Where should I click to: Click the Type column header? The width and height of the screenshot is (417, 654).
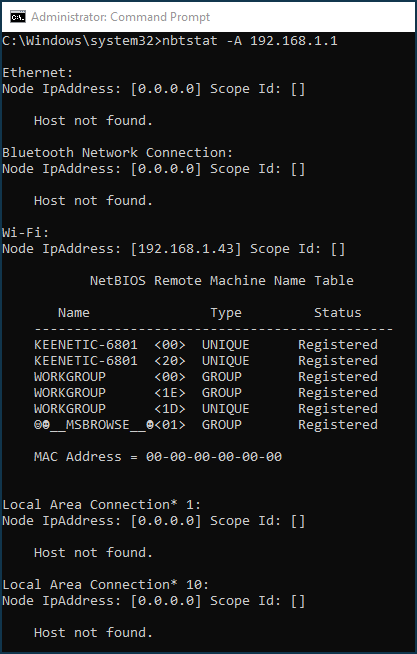pyautogui.click(x=226, y=313)
